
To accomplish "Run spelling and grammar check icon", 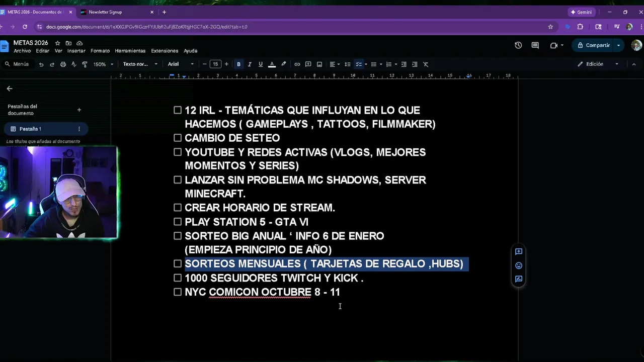I will (73, 64).
